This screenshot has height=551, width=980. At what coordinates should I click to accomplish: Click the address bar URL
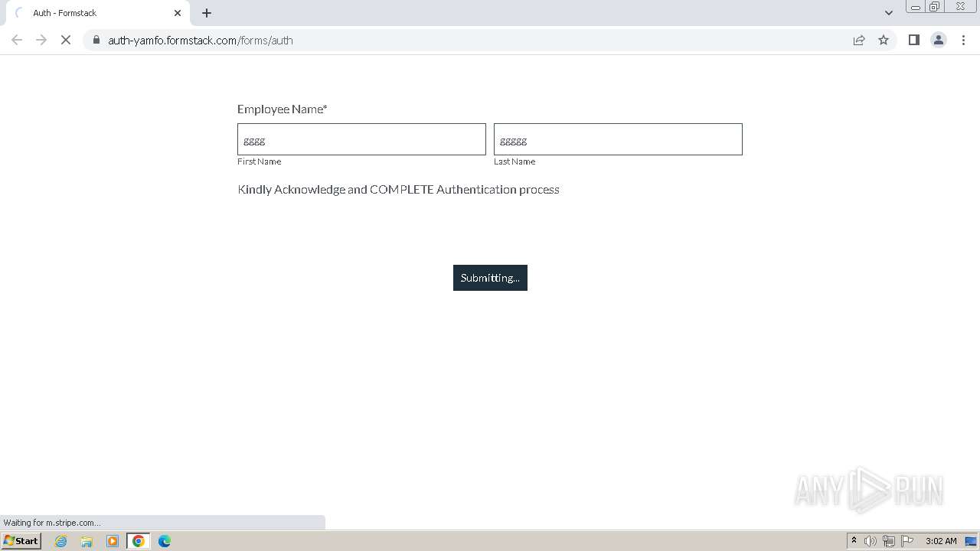201,41
